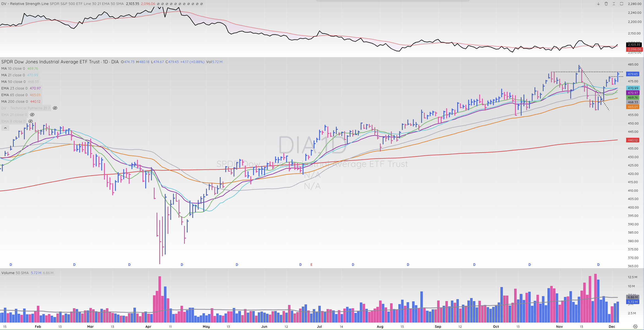Screen dimensions: 644x330
Task: Delete the Relative Strength pane
Action: [x=606, y=4]
